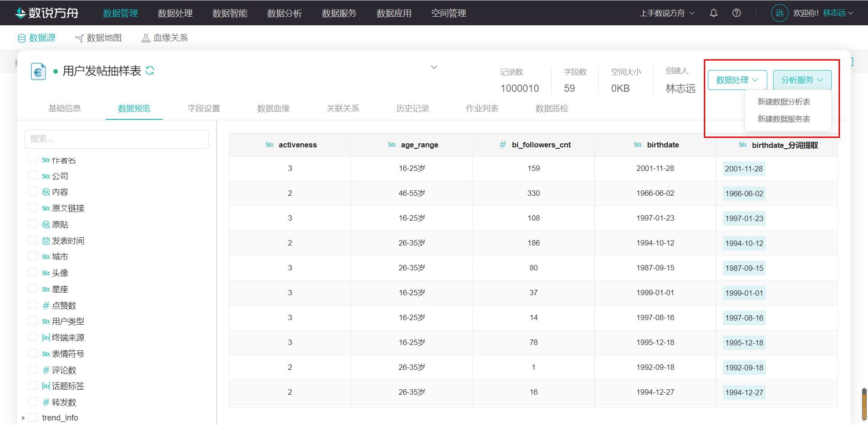Open the notification bell

(713, 13)
